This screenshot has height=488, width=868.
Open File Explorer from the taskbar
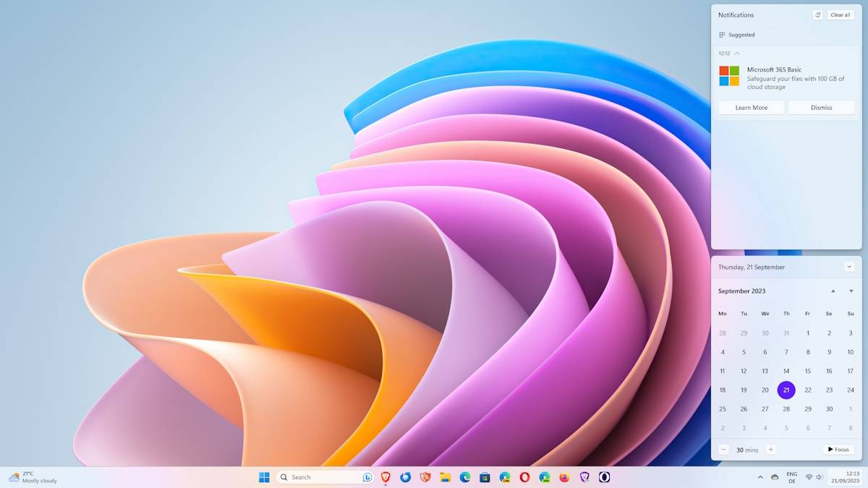coord(445,477)
